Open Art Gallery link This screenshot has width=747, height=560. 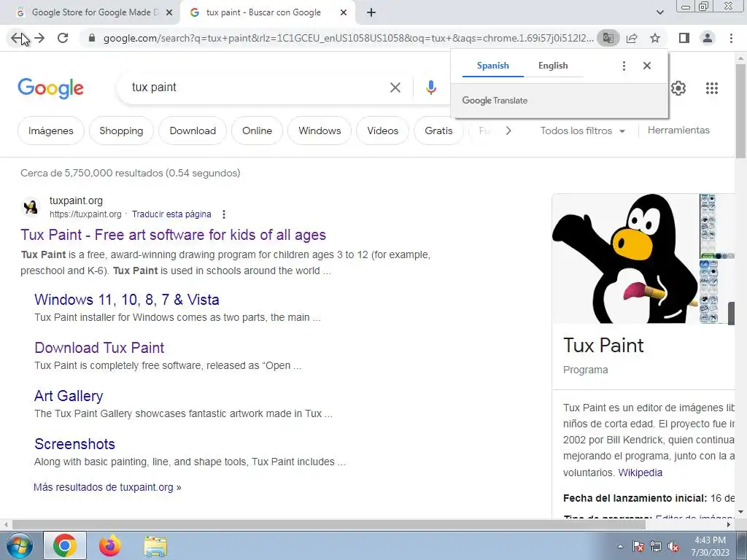(x=69, y=396)
